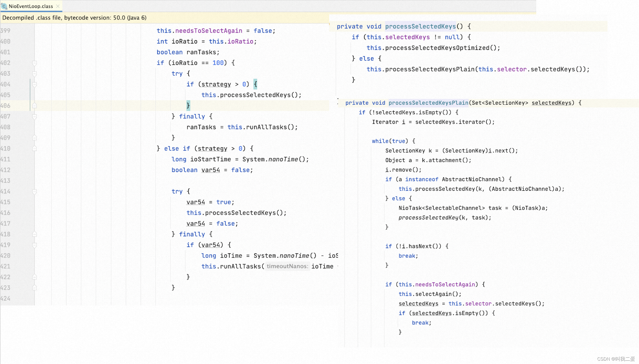Click line number 399 in the gutter
Viewport: 639px width, 364px height.
tap(6, 31)
